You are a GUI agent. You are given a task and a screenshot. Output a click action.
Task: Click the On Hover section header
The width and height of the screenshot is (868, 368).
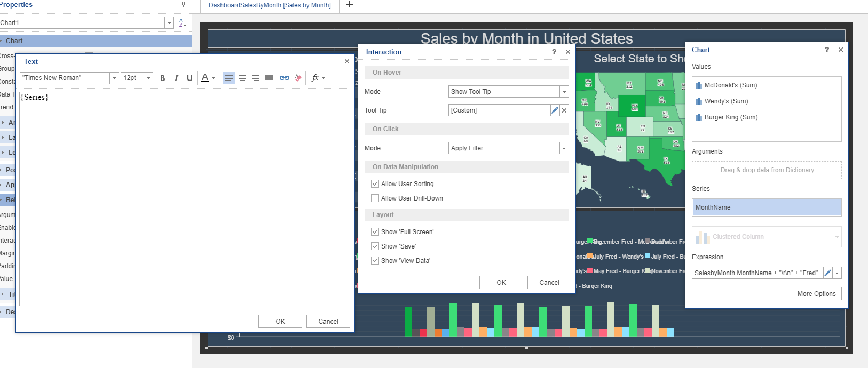(x=467, y=73)
